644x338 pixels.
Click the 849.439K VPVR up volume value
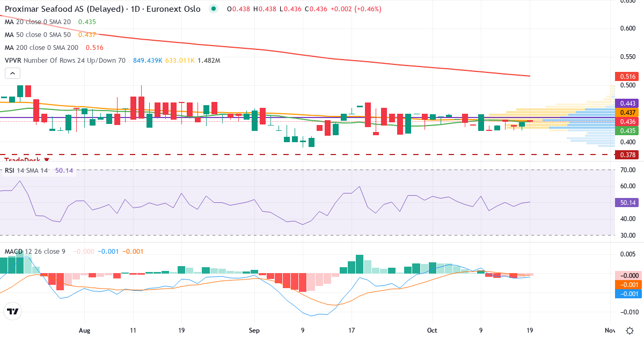click(148, 61)
